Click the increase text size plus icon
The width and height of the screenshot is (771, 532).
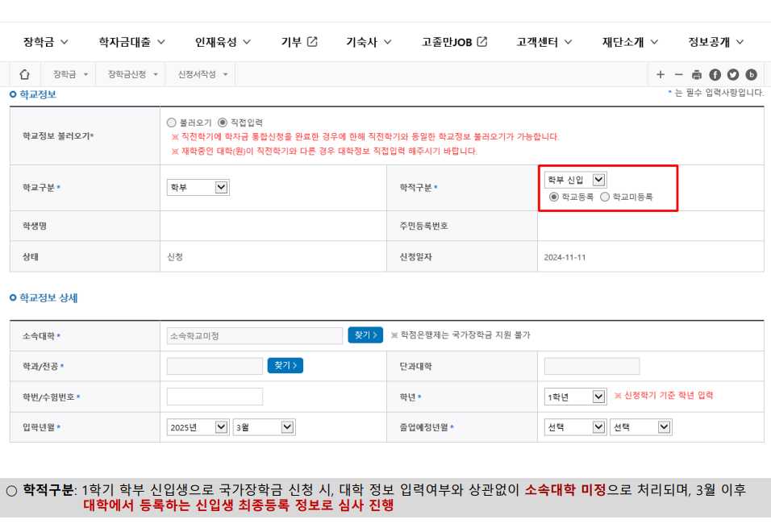[x=662, y=75]
